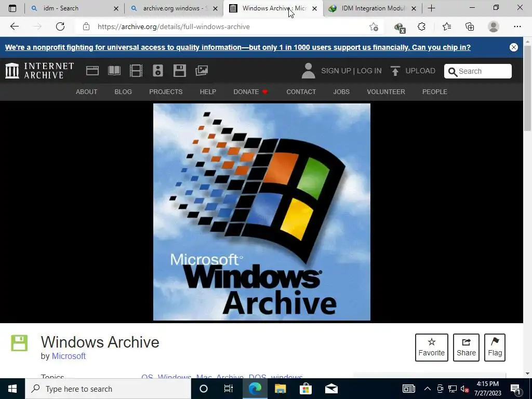Open a new browser tab

point(431,8)
